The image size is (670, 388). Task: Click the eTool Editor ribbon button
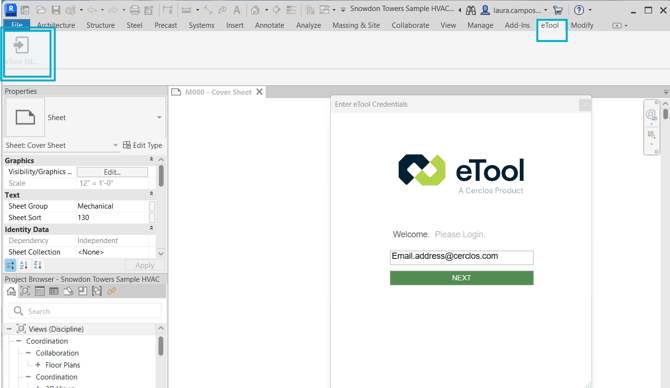pos(21,51)
